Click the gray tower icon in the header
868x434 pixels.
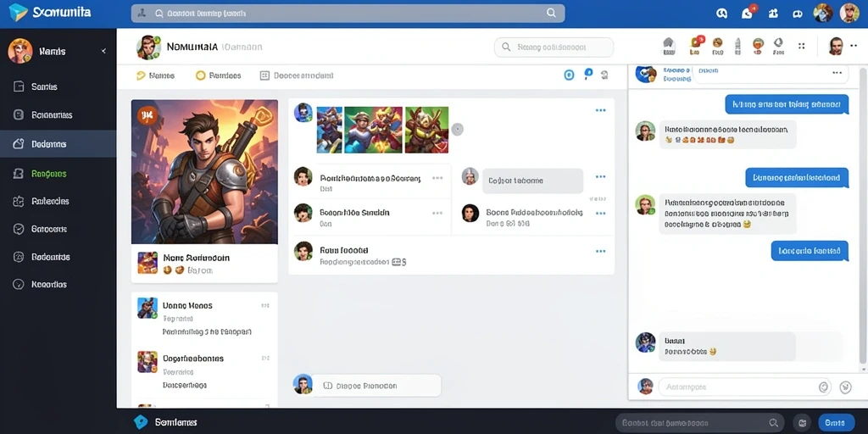click(737, 46)
